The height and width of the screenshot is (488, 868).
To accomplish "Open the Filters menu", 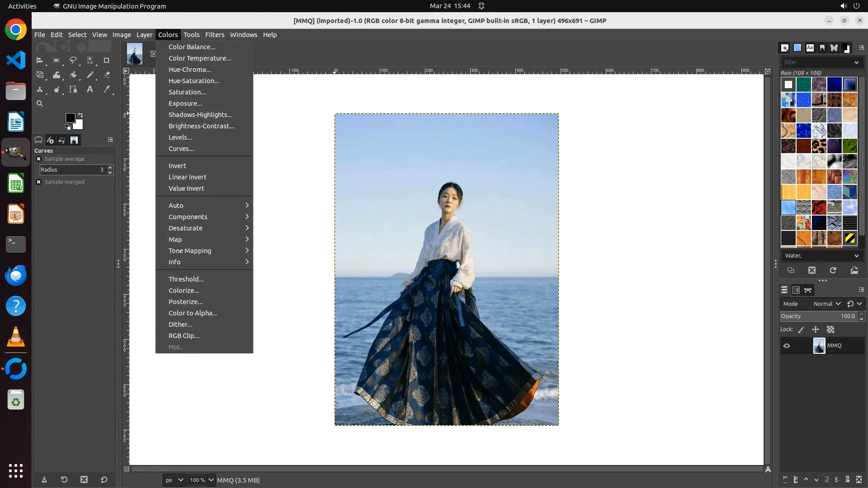I will click(214, 35).
